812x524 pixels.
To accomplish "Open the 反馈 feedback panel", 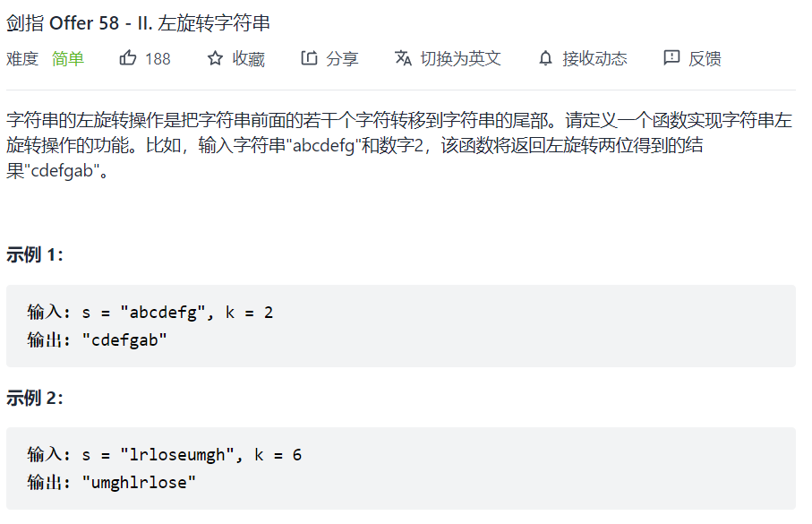I will [x=693, y=57].
